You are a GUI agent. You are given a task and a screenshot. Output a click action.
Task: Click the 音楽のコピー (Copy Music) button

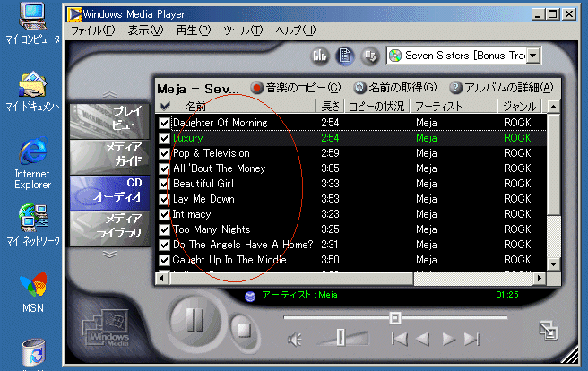[x=296, y=88]
